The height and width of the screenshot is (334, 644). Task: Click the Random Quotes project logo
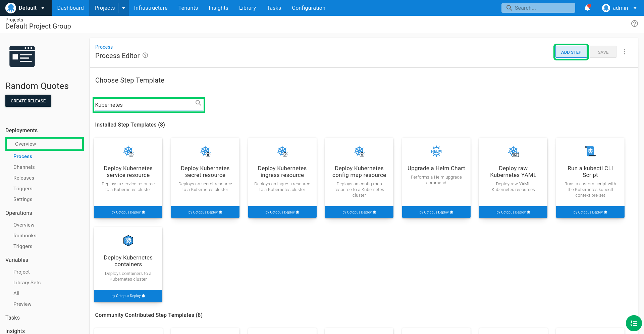point(22,56)
